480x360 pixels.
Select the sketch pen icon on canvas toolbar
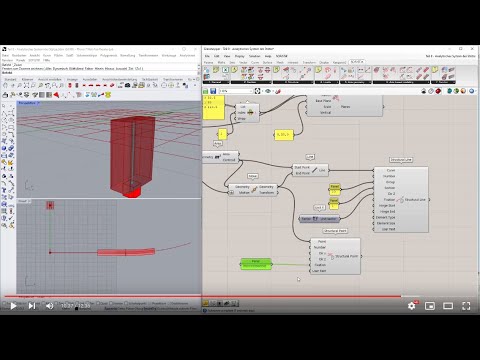[278, 91]
